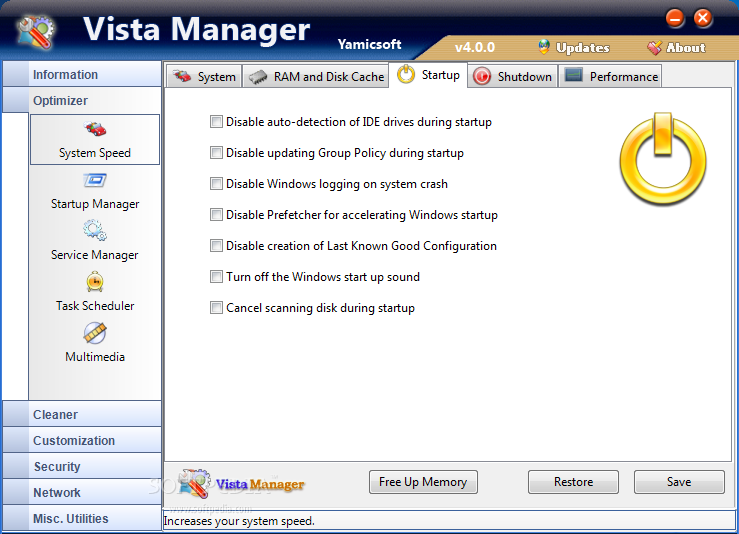This screenshot has height=534, width=739.
Task: Check Disable auto-detection of IDE drives
Action: coord(216,122)
